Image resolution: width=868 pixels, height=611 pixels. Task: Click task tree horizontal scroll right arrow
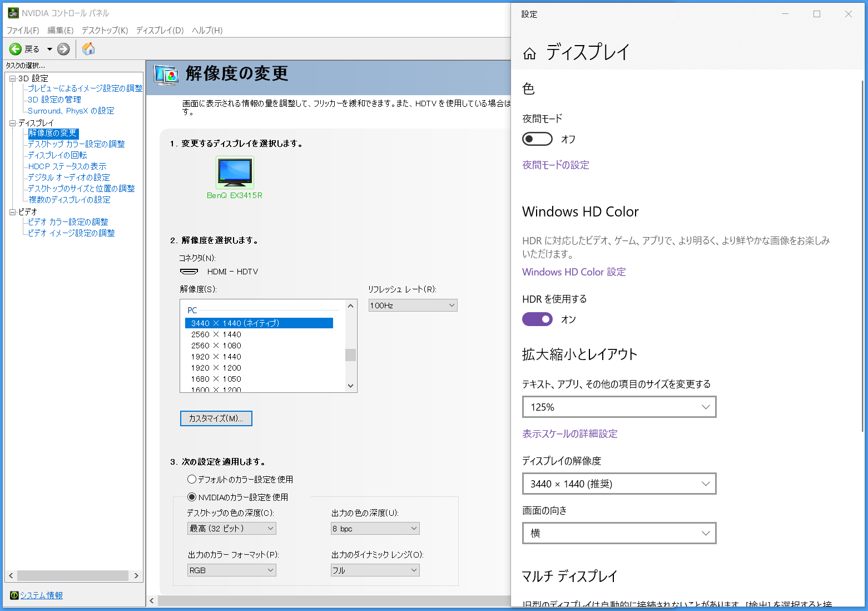136,575
